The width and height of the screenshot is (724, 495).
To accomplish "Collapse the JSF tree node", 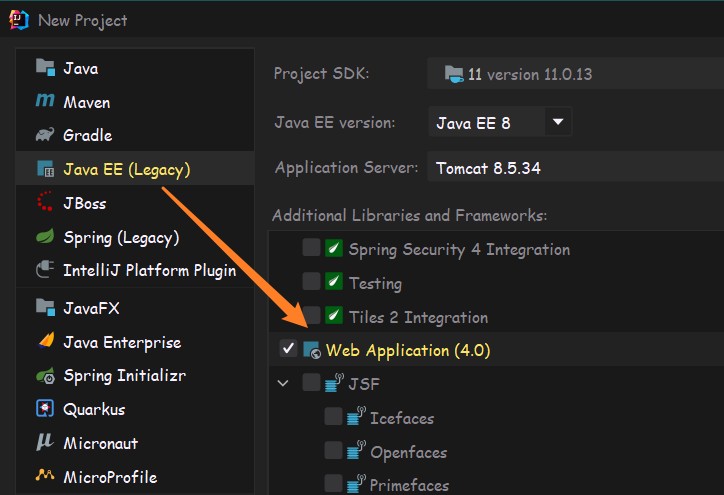I will pos(284,383).
